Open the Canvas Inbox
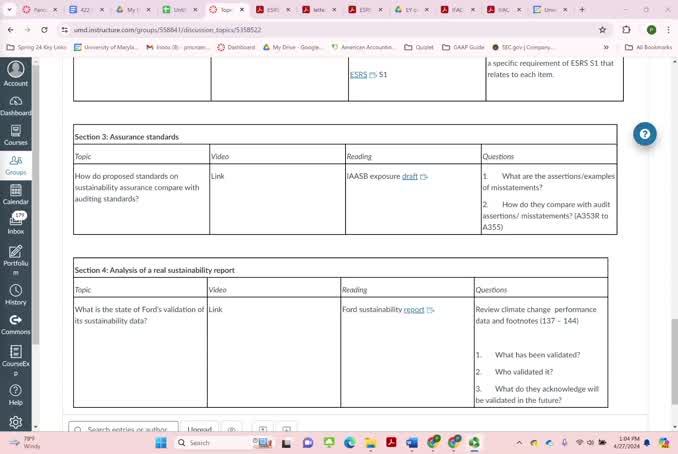Viewport: 678px width, 454px height. (15, 223)
